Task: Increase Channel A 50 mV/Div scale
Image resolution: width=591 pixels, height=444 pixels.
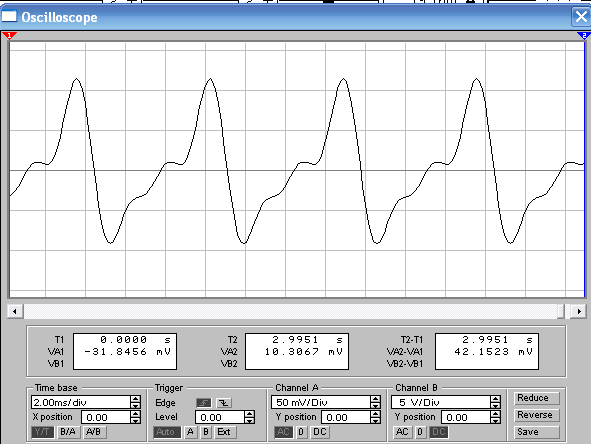Action: pyautogui.click(x=375, y=399)
